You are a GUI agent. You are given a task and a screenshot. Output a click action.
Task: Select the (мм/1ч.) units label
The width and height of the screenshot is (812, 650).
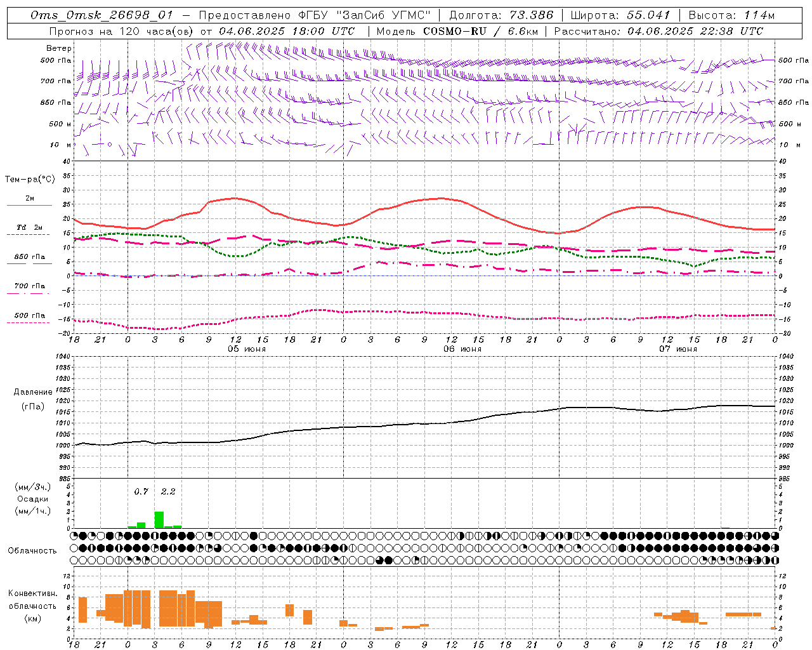[x=32, y=511]
